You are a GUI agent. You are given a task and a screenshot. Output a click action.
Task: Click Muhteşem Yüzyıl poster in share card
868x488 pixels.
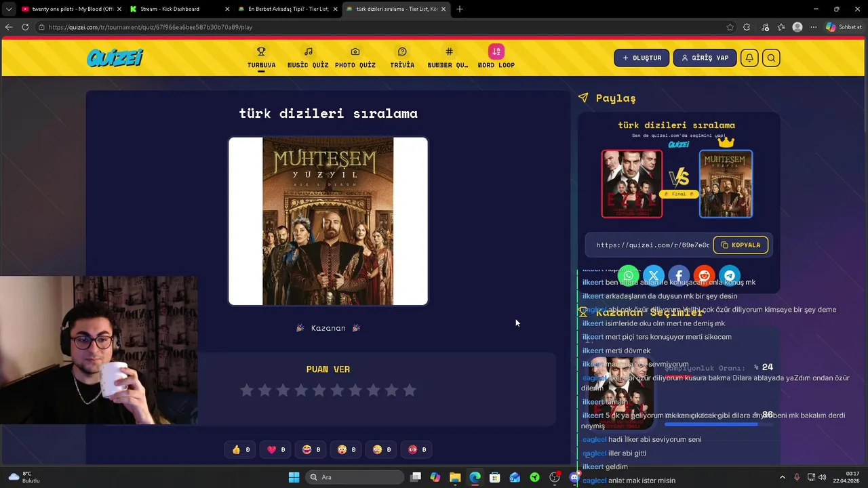point(726,184)
